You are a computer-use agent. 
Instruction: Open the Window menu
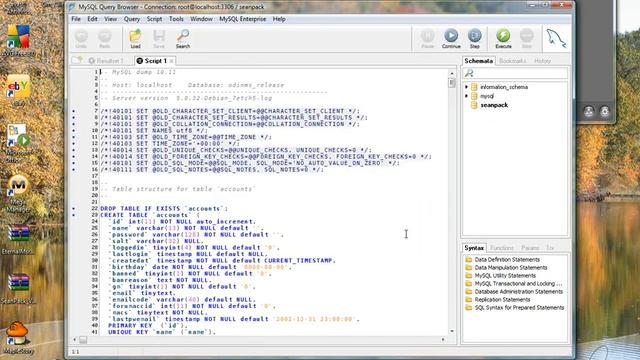201,19
